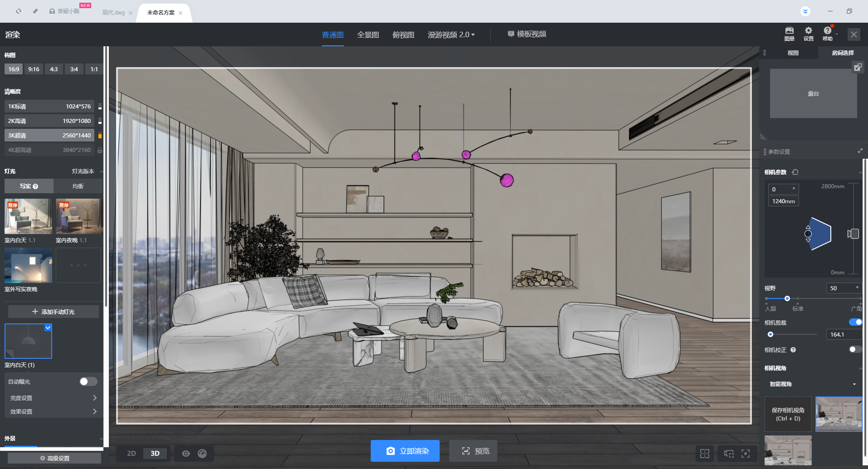The image size is (868, 469).
Task: Expand 亮度设置 options
Action: coord(53,398)
